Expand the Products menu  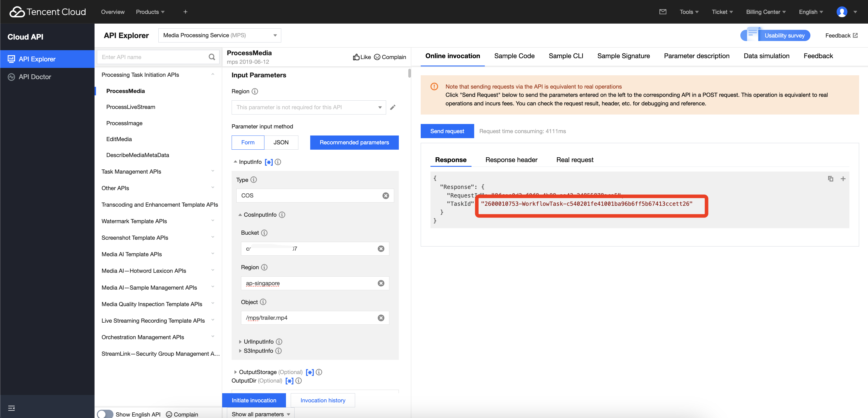[x=150, y=12]
